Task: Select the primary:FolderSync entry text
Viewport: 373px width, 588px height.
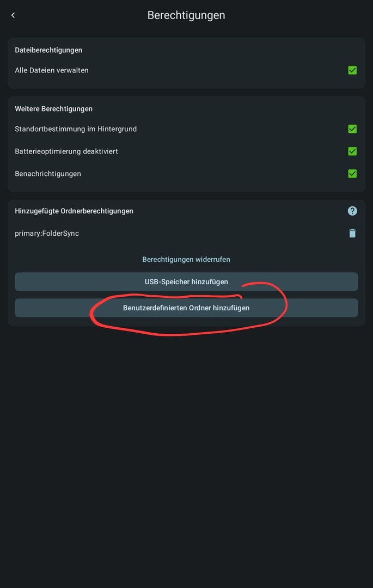Action: click(47, 233)
